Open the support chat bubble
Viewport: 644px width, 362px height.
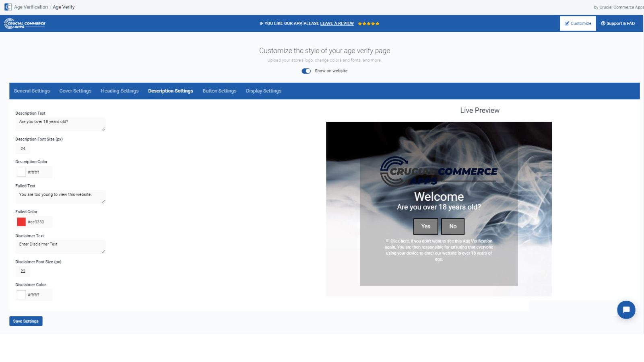[626, 310]
